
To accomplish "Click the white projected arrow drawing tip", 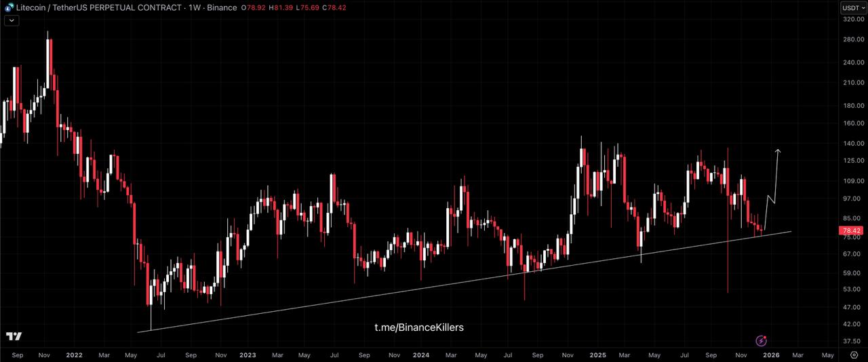I will click(x=778, y=150).
